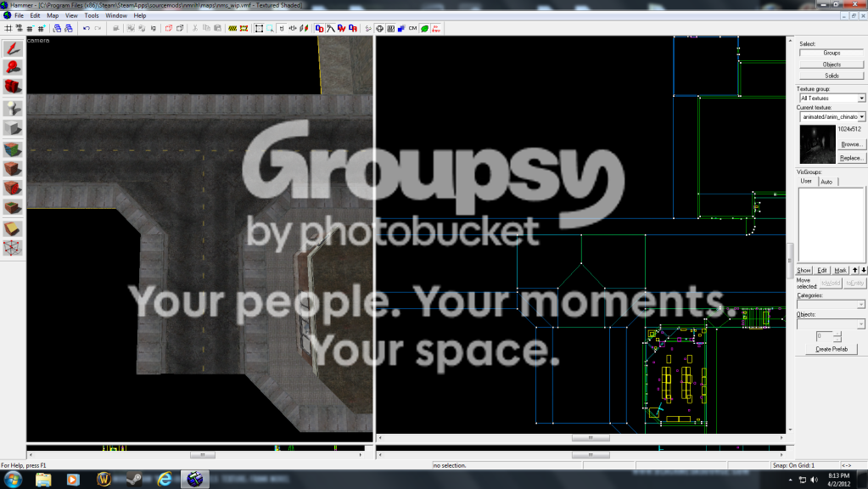Viewport: 868px width, 489px height.
Task: Click the green Run Map icon
Action: [x=424, y=28]
